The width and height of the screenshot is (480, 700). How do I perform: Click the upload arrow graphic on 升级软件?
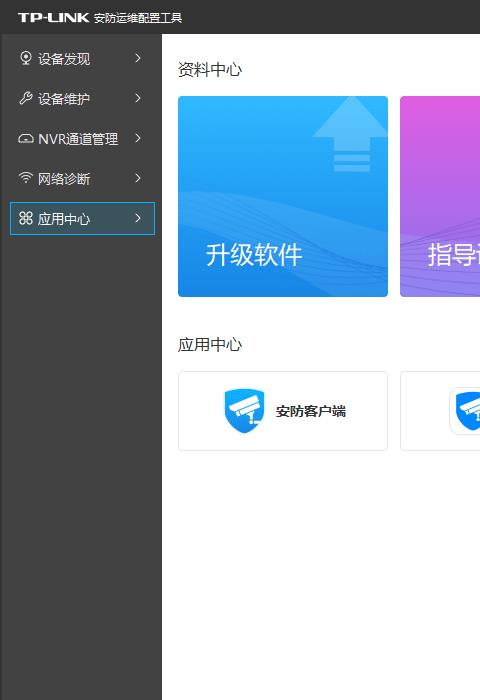tap(351, 134)
